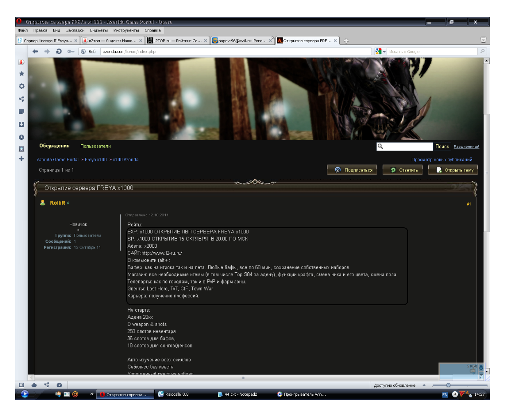Switch to the popov-96@mail.ru tab
525x420 pixels.
[242, 41]
